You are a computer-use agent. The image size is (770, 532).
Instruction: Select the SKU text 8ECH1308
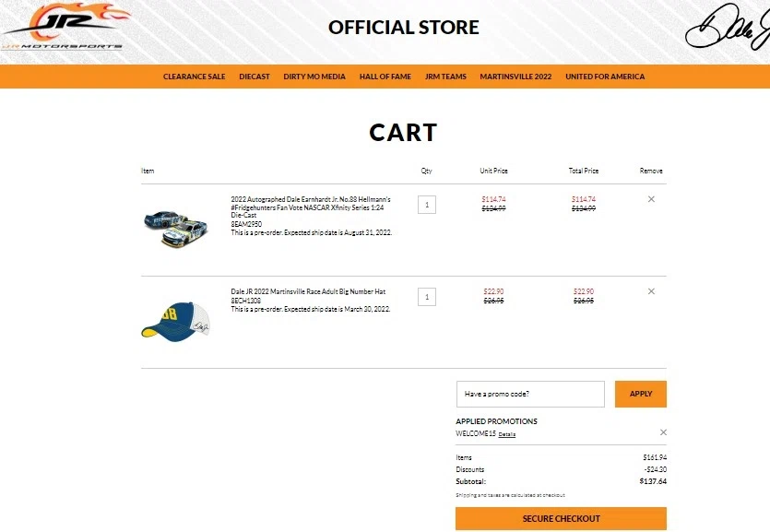tap(245, 301)
